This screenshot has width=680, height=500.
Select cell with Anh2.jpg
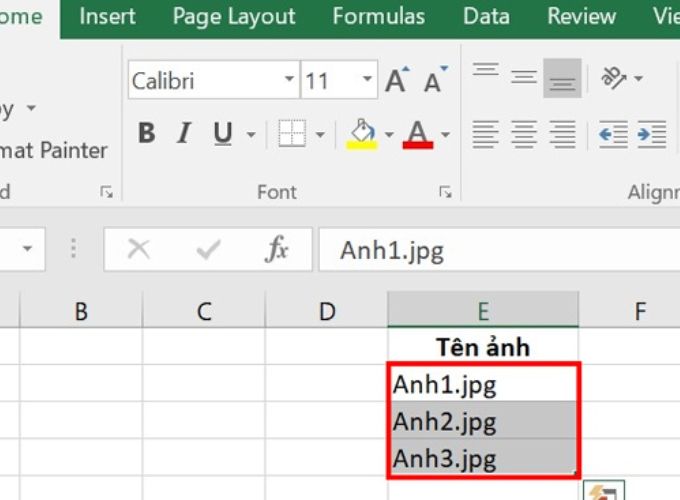(x=483, y=421)
